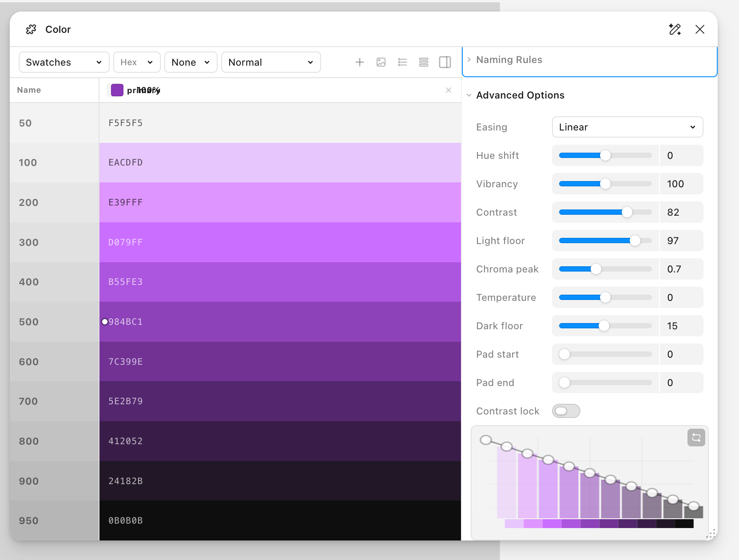Viewport: 739px width, 560px height.
Task: Add a new color with plus icon
Action: 360,62
